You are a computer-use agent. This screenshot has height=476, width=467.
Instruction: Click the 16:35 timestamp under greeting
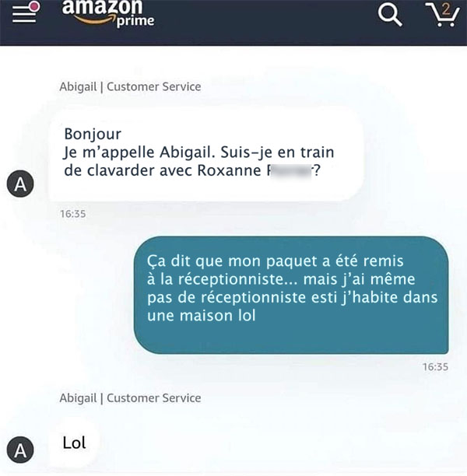coord(73,214)
